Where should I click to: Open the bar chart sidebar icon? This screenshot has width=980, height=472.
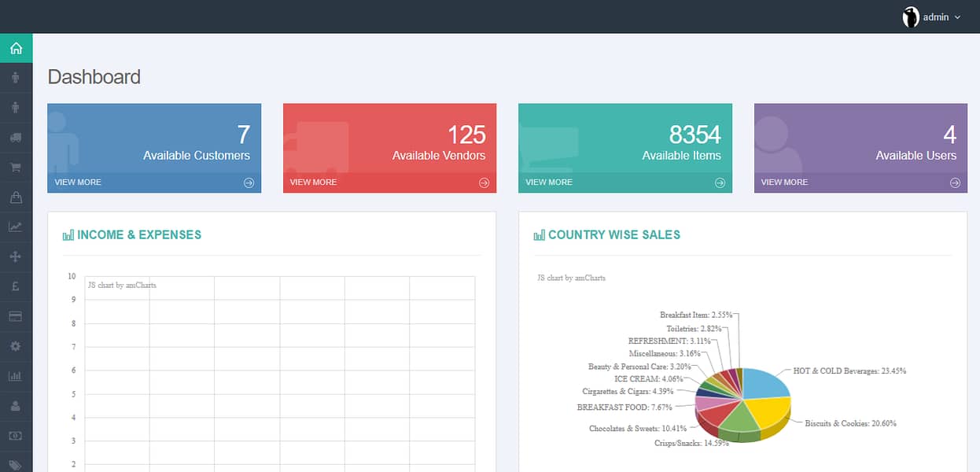(16, 376)
